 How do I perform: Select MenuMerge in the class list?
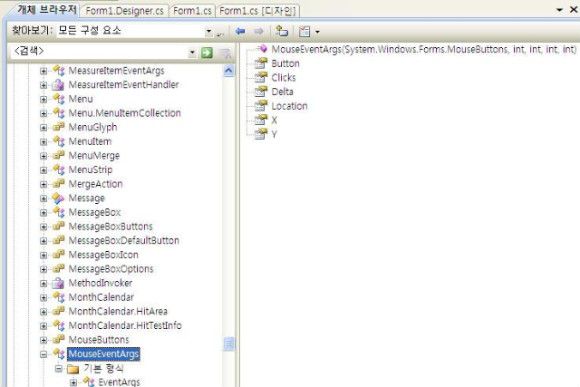point(94,155)
